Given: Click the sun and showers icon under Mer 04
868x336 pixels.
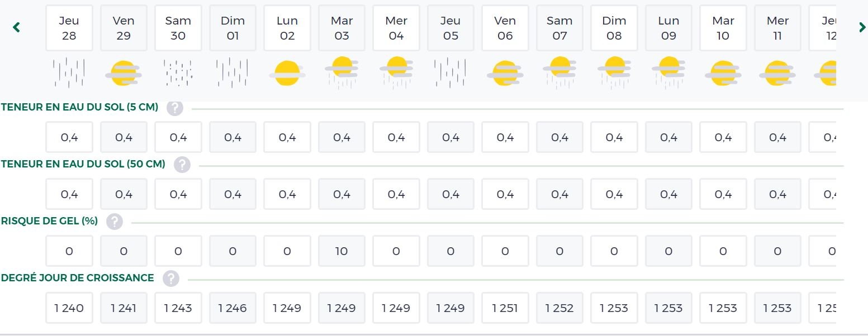Looking at the screenshot, I should [x=396, y=73].
